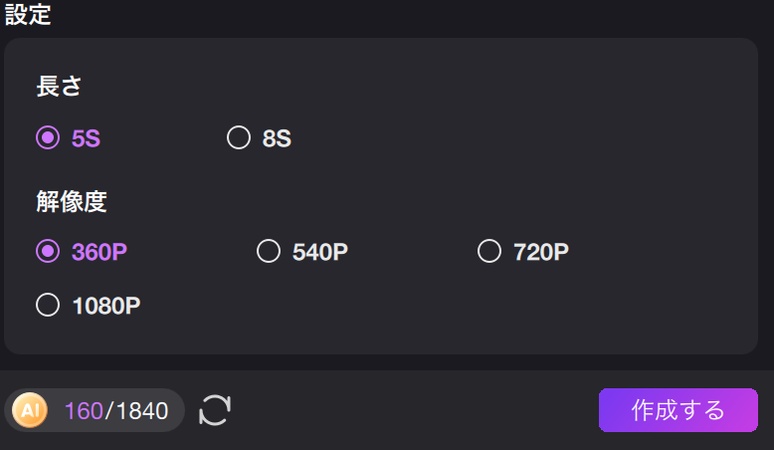Select the 5S length radio button

[47, 138]
